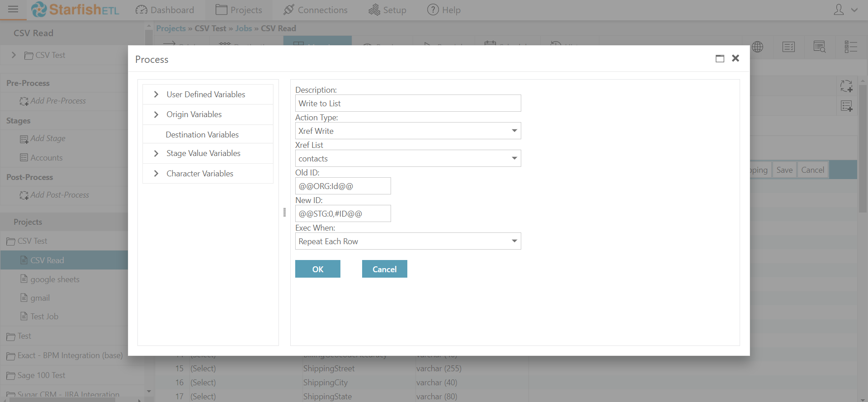Open the Help menu

point(444,10)
